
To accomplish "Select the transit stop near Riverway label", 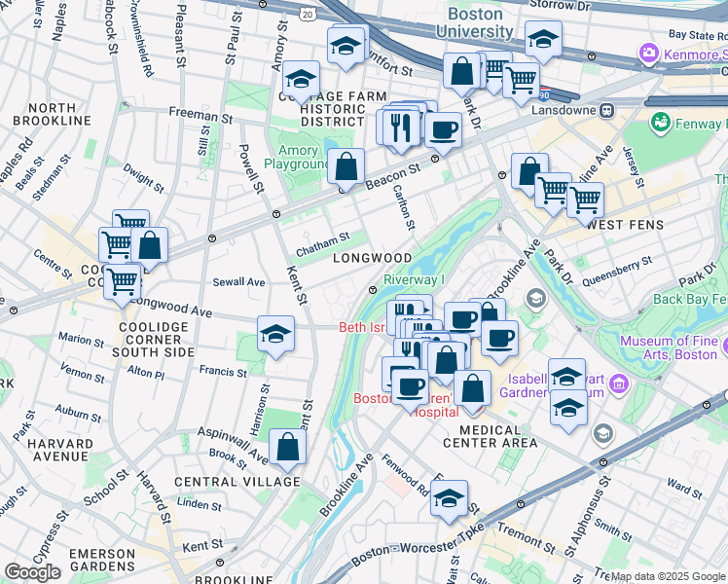I will point(373,290).
